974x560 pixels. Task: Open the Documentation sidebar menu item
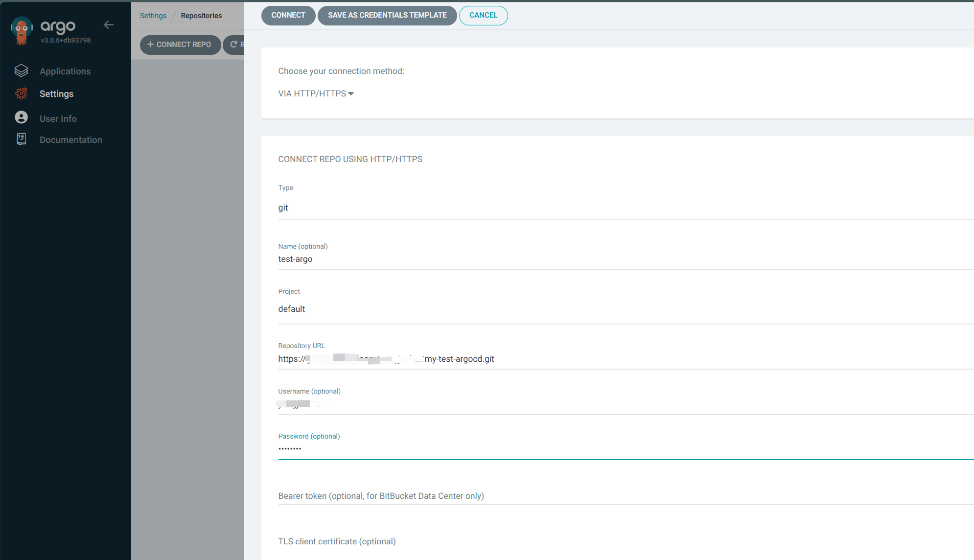pos(71,140)
